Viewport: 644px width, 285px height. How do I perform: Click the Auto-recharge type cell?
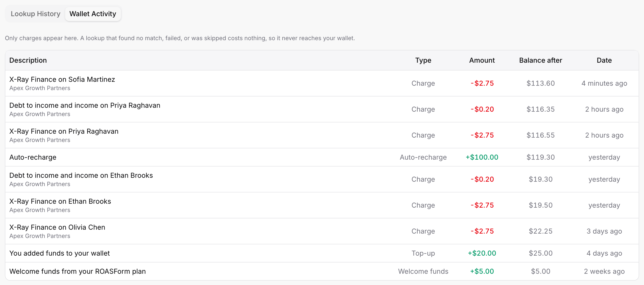tap(423, 157)
